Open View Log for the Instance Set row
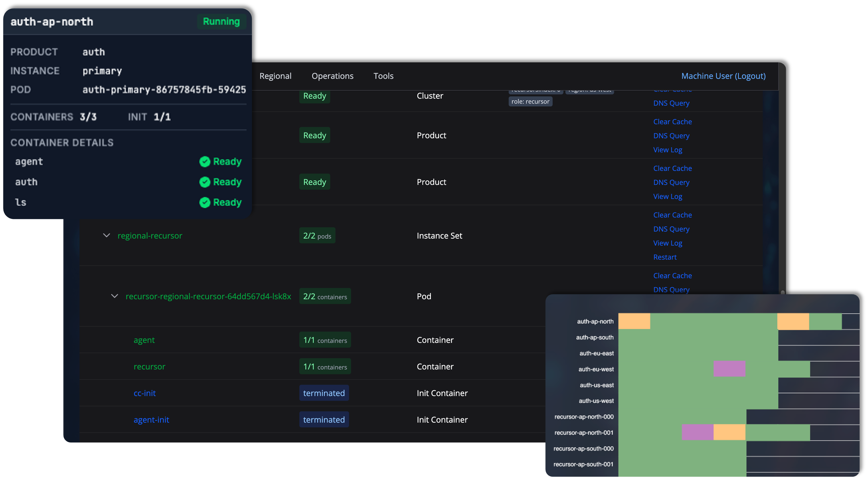868x480 pixels. pyautogui.click(x=667, y=243)
